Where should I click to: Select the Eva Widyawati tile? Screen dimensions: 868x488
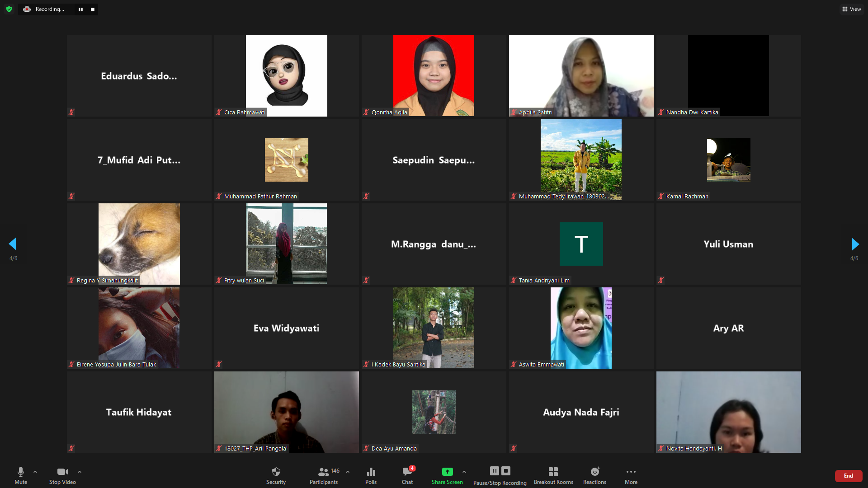[287, 328]
